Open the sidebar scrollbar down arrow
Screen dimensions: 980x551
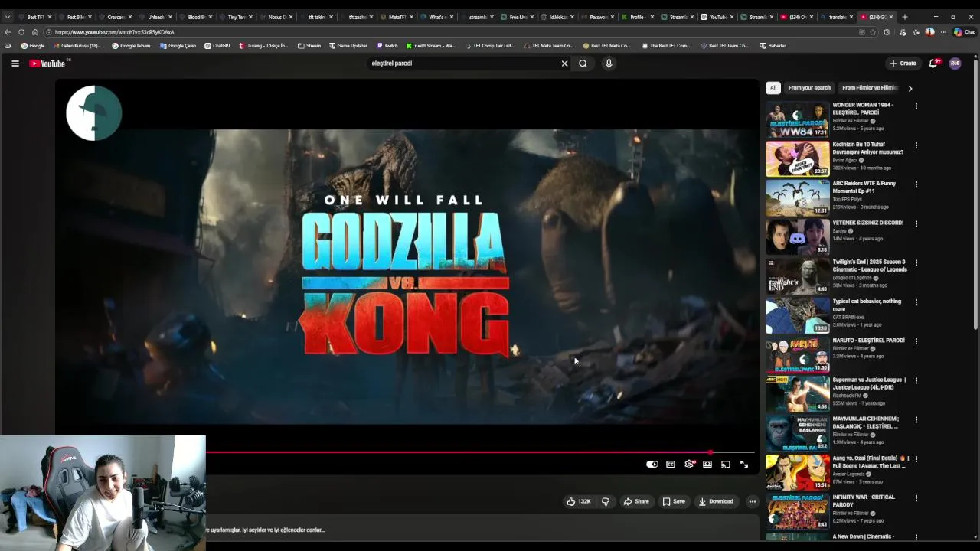pos(976,536)
